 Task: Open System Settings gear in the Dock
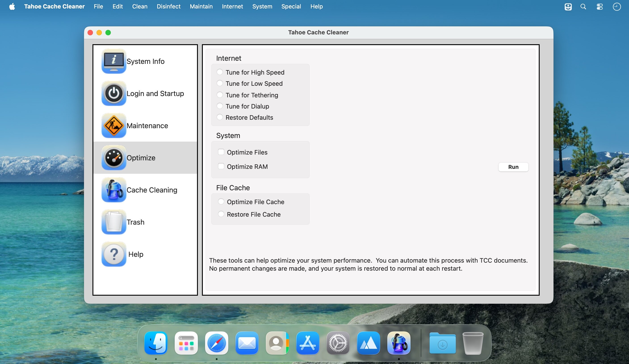click(338, 343)
